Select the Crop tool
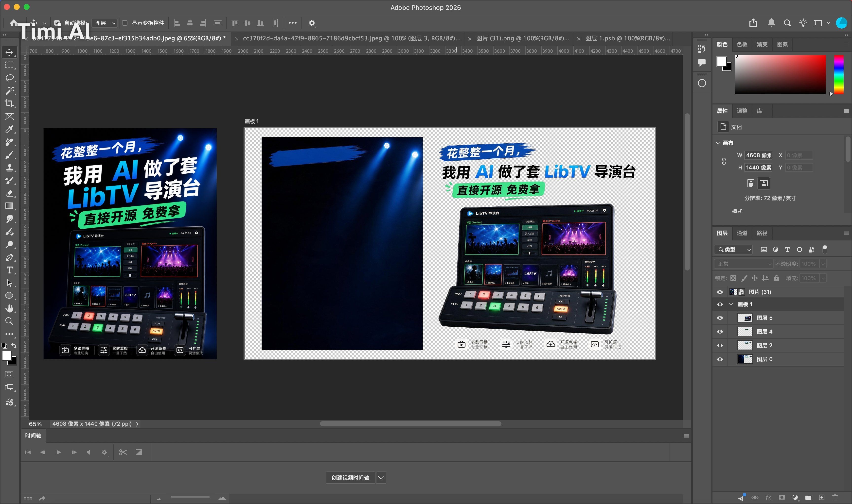The width and height of the screenshot is (852, 504). pos(10,103)
